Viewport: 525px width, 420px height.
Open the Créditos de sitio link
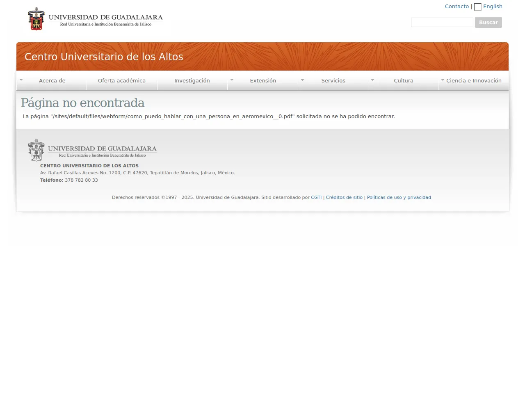coord(344,198)
